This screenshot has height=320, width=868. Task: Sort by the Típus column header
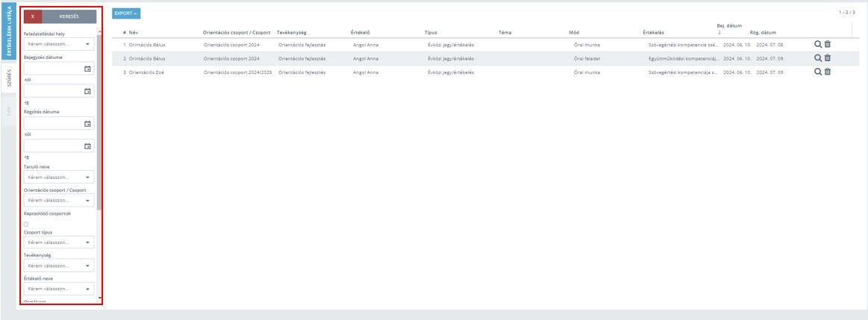pyautogui.click(x=431, y=33)
